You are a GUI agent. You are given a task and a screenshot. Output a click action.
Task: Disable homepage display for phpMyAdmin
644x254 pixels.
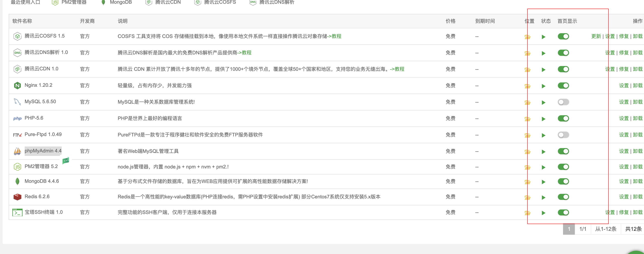pos(563,151)
